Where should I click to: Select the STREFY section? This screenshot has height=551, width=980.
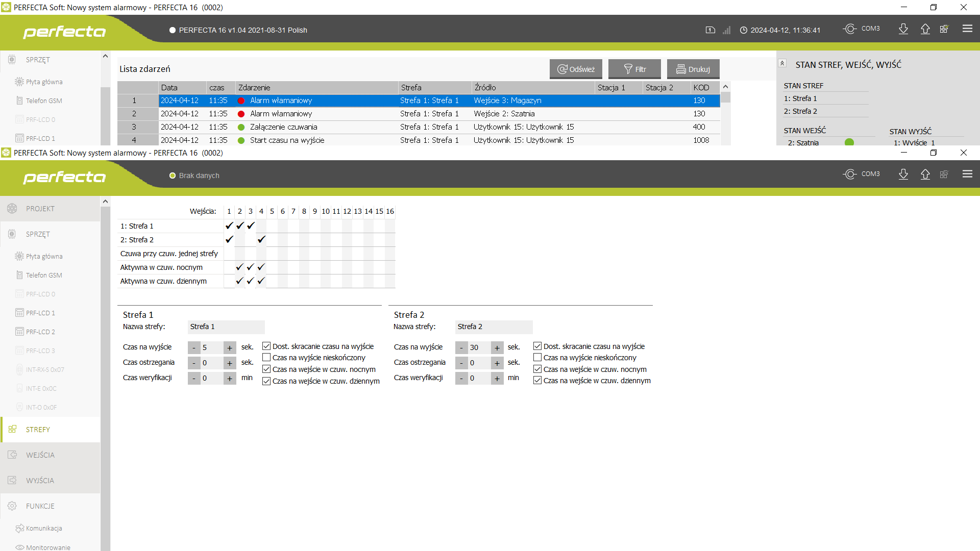[50, 430]
